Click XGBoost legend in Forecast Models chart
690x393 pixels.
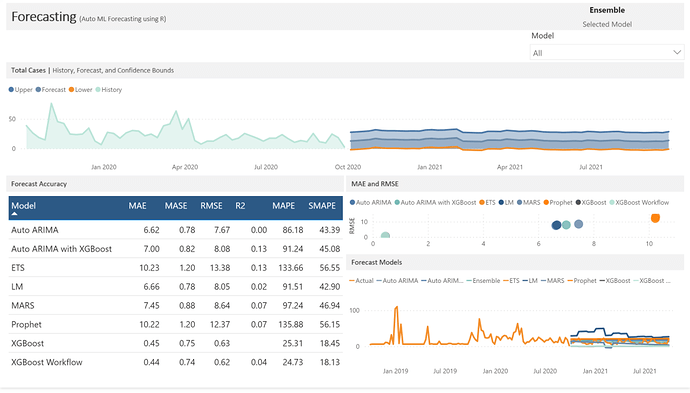(615, 281)
